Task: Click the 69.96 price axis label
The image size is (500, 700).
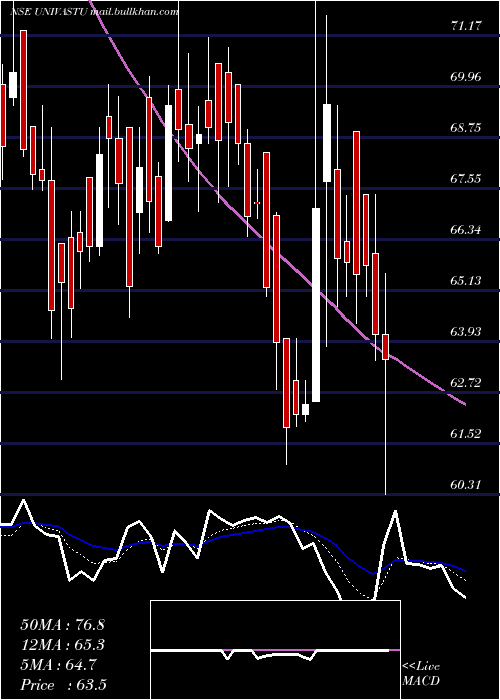Action: click(466, 77)
